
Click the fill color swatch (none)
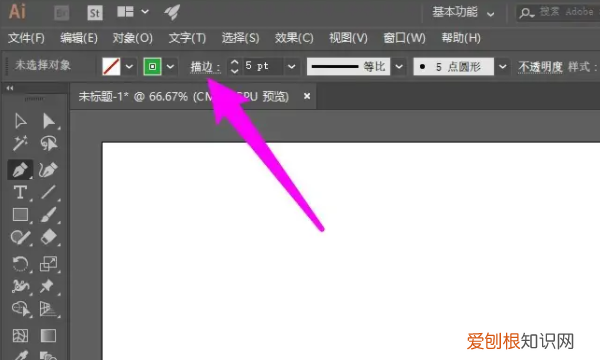[111, 67]
